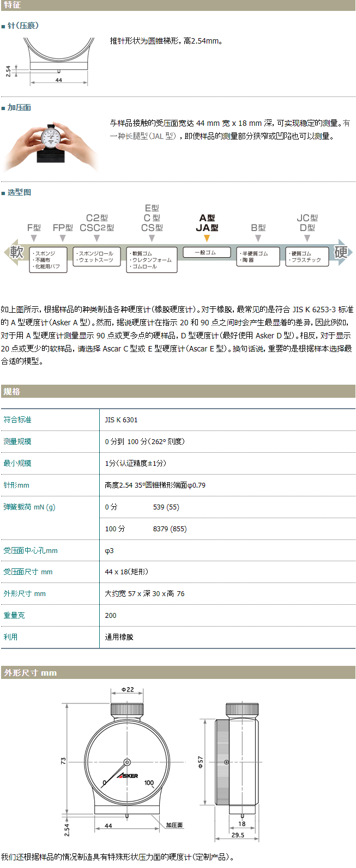Click the 軟 soft-end arrow
This screenshot has height=868, width=356.
click(15, 252)
